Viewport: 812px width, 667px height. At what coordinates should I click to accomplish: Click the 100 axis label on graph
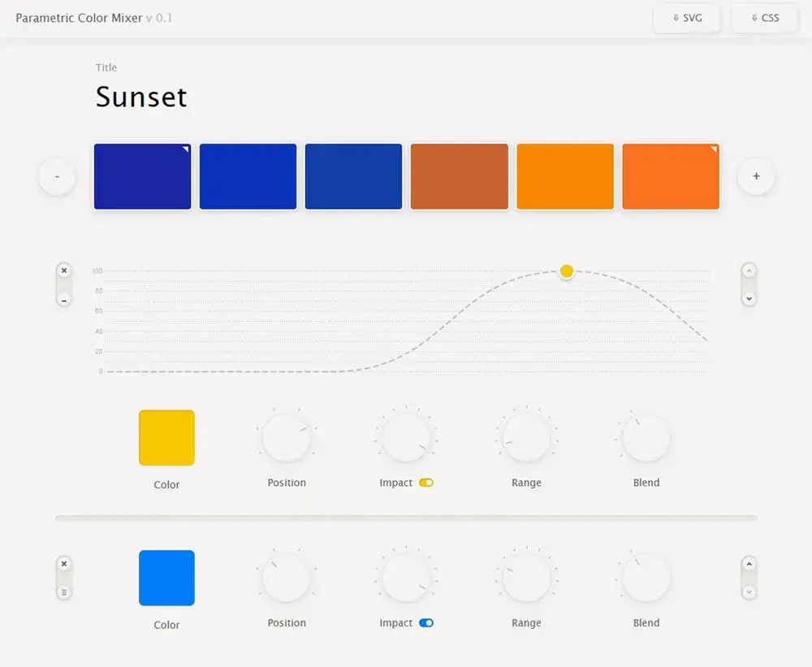click(x=97, y=271)
